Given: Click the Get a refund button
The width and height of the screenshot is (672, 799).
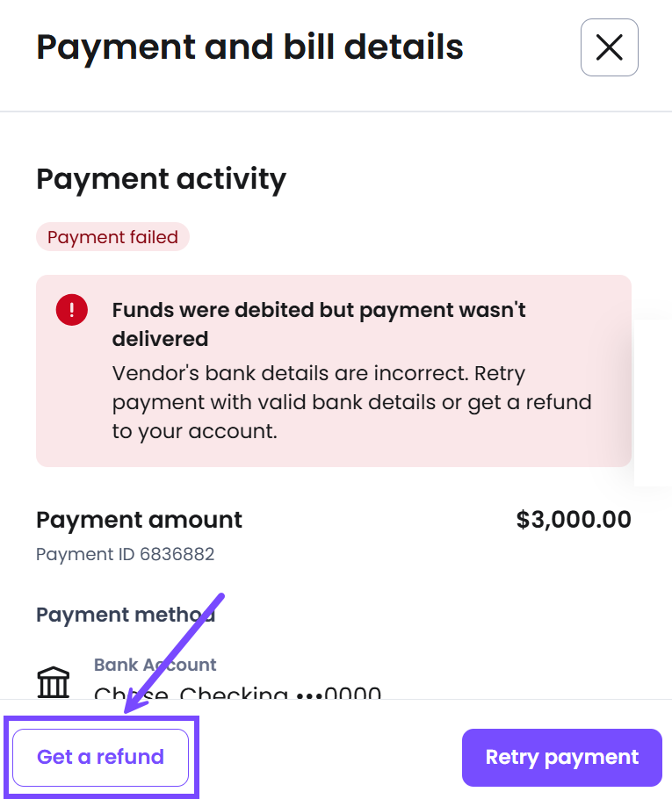Looking at the screenshot, I should coord(100,757).
